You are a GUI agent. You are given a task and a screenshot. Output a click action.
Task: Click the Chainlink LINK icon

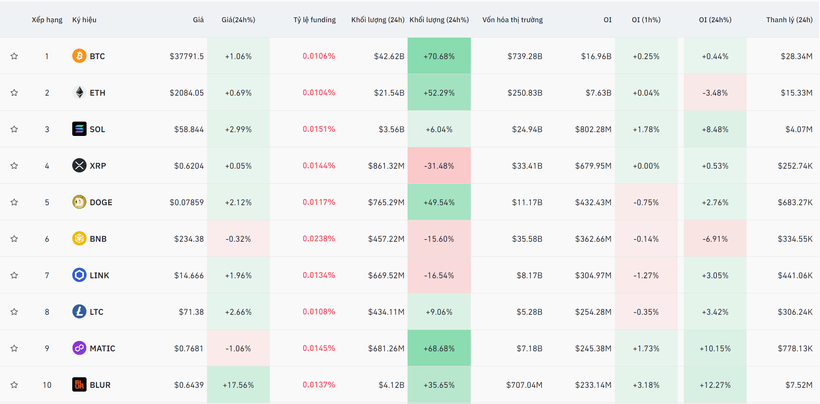(79, 275)
